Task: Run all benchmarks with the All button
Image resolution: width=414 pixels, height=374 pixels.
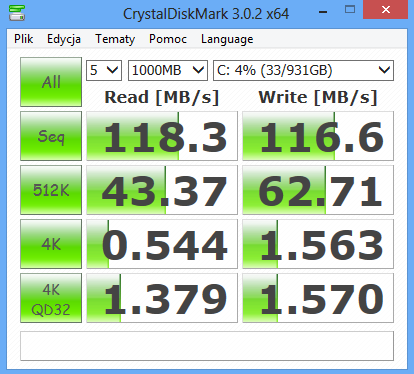Action: coord(51,82)
